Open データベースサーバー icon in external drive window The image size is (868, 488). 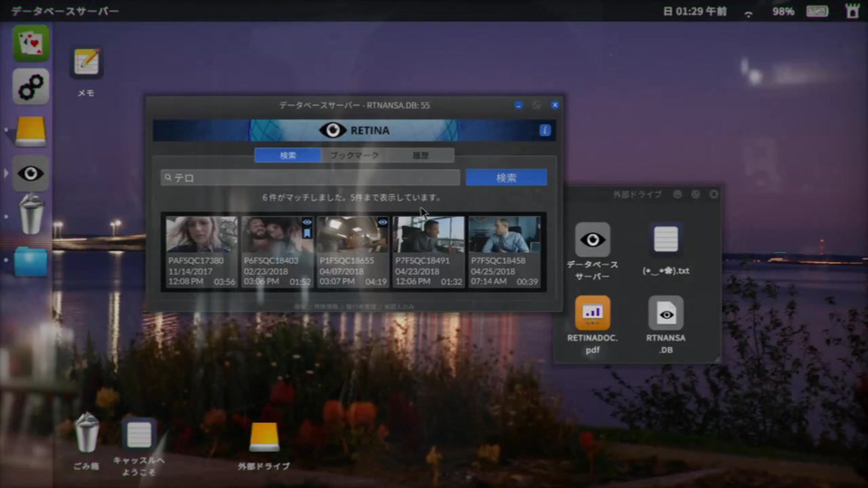pos(592,239)
